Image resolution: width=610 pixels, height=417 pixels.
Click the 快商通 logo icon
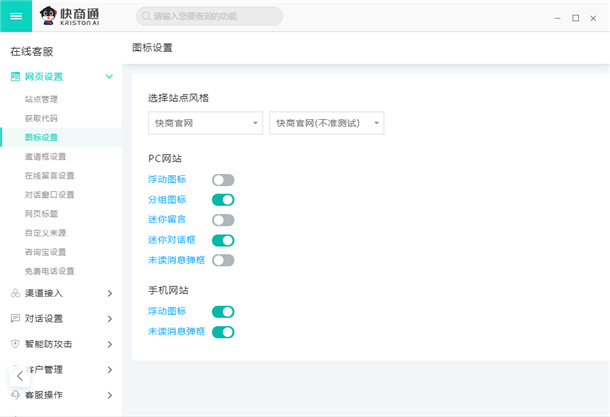pyautogui.click(x=50, y=16)
